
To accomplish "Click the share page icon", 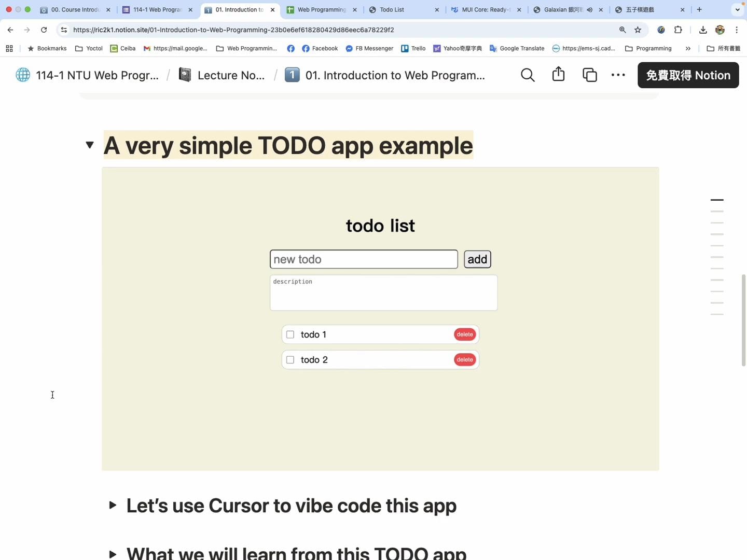I will click(558, 75).
